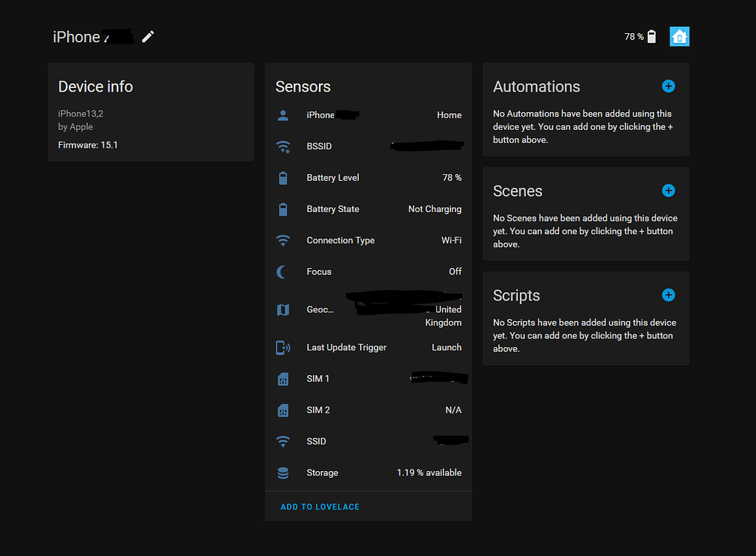The height and width of the screenshot is (556, 756).
Task: Add a new script with plus icon
Action: pos(668,295)
